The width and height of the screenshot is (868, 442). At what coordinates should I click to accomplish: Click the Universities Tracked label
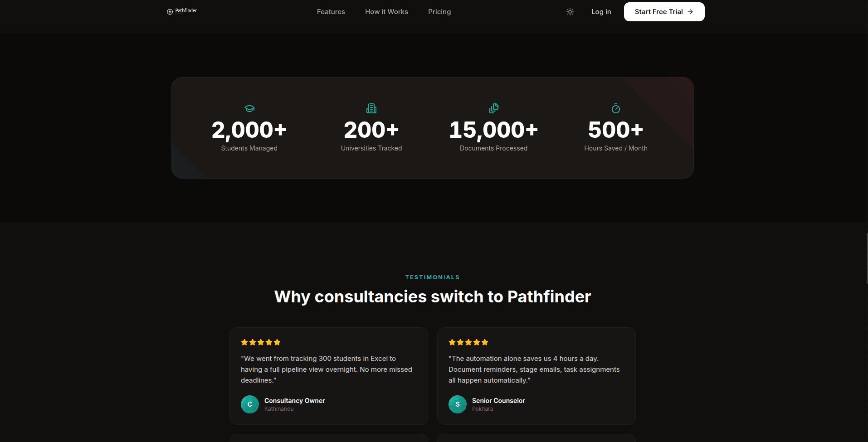tap(371, 148)
